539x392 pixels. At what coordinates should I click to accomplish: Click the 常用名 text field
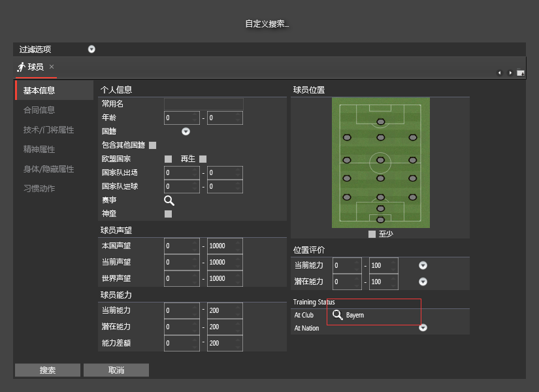click(x=203, y=104)
